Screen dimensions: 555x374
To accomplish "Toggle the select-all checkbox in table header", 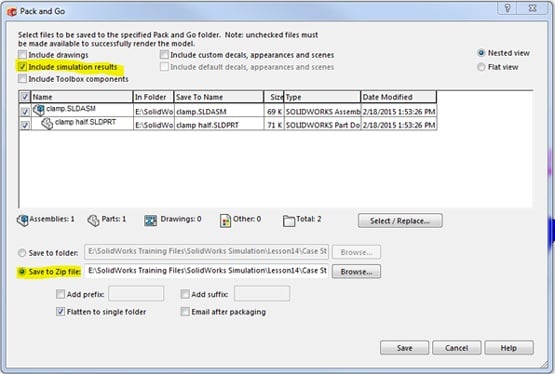I will click(25, 97).
